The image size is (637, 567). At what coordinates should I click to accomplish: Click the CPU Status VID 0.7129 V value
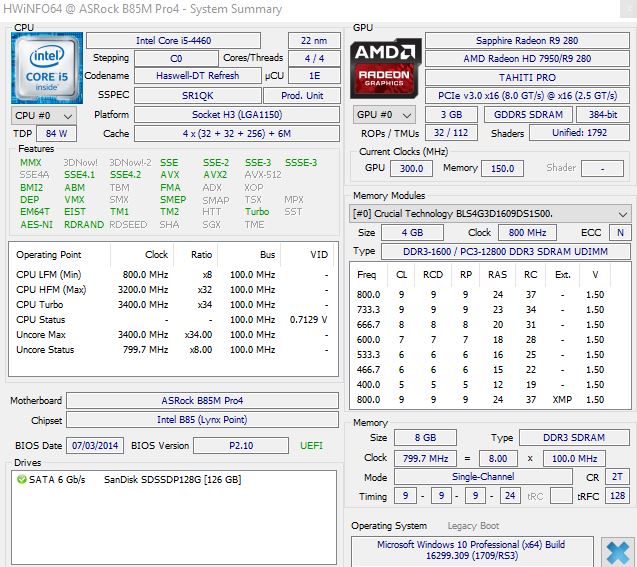308,320
